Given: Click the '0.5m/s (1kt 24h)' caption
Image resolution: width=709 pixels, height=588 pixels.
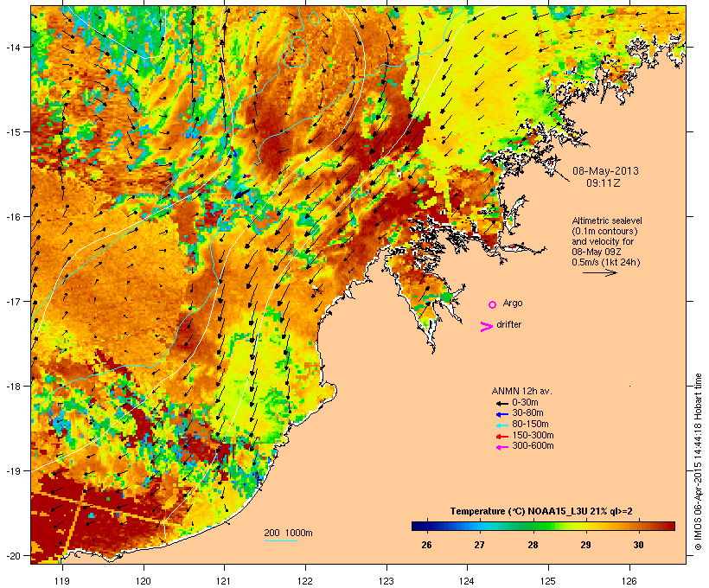Looking at the screenshot, I should pos(606,262).
